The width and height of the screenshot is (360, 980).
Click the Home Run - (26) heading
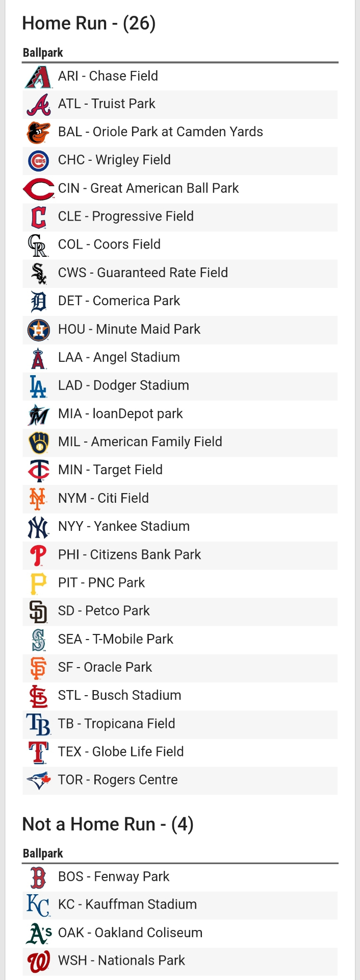[x=89, y=23]
